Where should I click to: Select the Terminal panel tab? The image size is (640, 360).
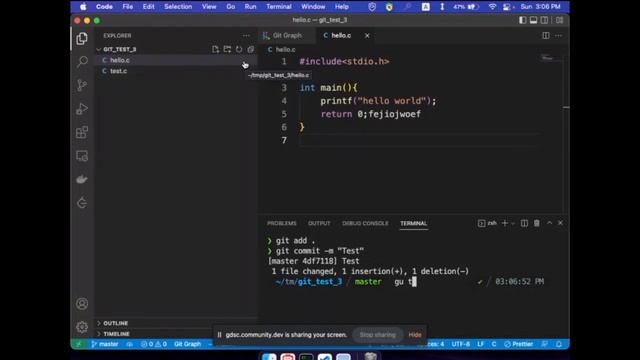413,223
